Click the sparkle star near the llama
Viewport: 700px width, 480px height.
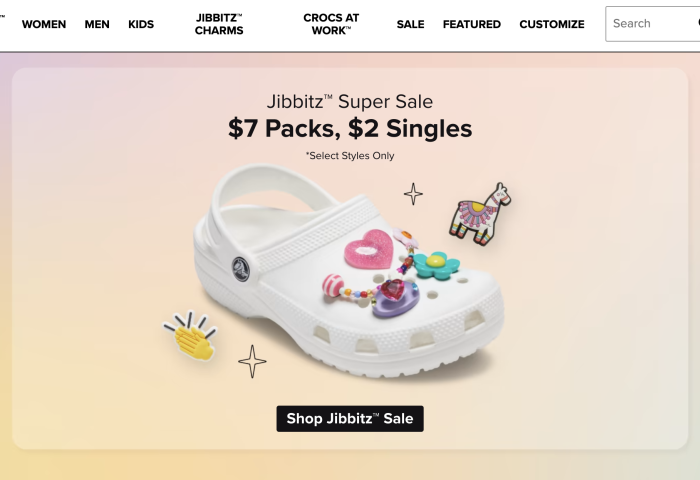click(x=413, y=194)
